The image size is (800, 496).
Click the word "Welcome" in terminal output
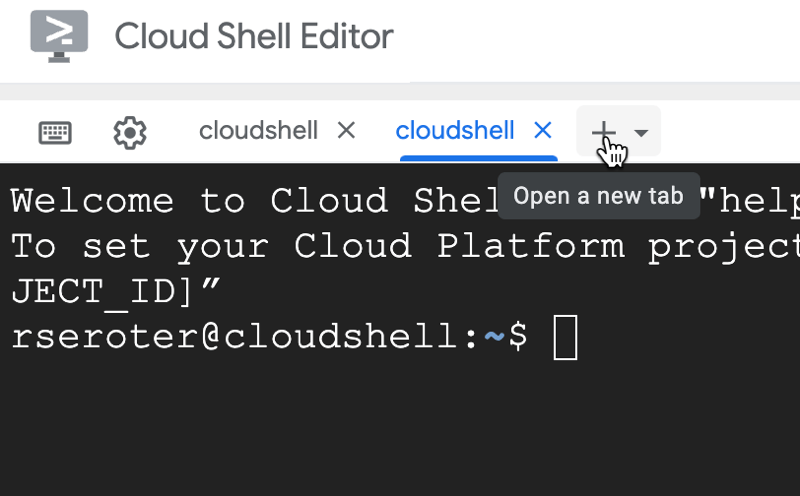click(92, 201)
